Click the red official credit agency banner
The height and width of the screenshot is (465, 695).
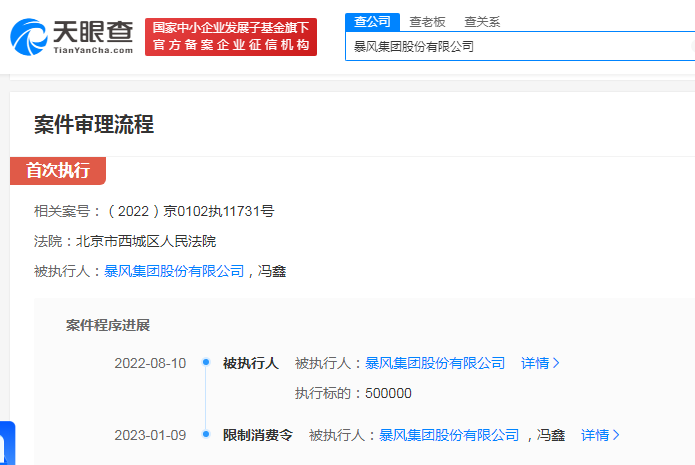click(x=230, y=37)
